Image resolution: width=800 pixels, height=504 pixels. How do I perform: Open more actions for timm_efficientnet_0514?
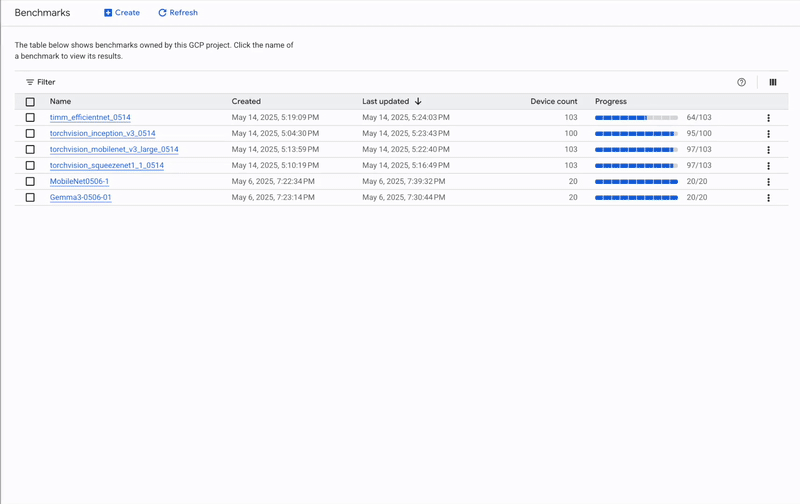coord(768,118)
